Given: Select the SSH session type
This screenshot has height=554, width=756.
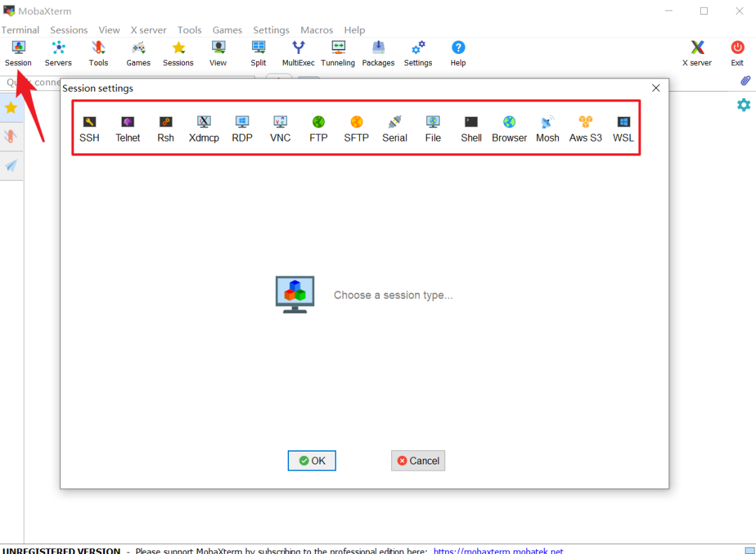Looking at the screenshot, I should click(89, 129).
